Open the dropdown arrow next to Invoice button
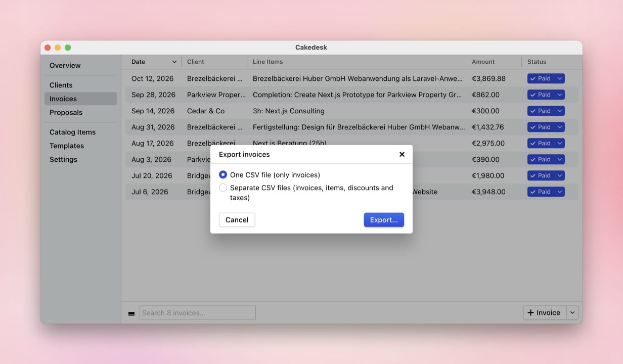This screenshot has width=623, height=364. [572, 312]
